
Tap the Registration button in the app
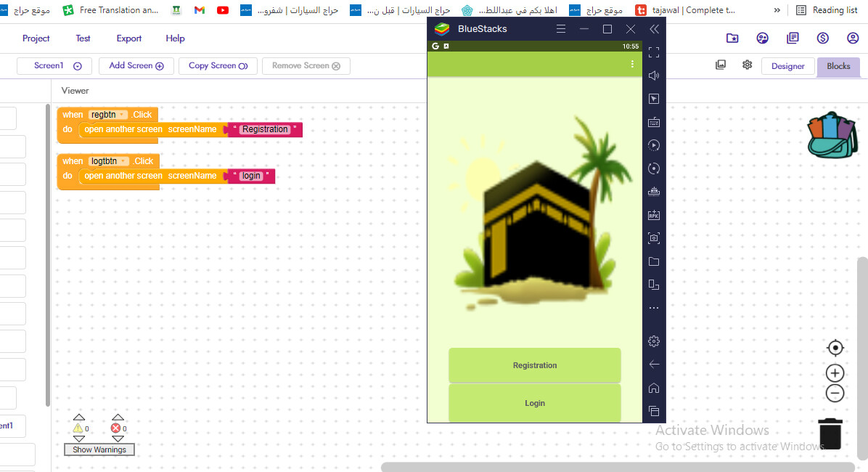coord(535,365)
